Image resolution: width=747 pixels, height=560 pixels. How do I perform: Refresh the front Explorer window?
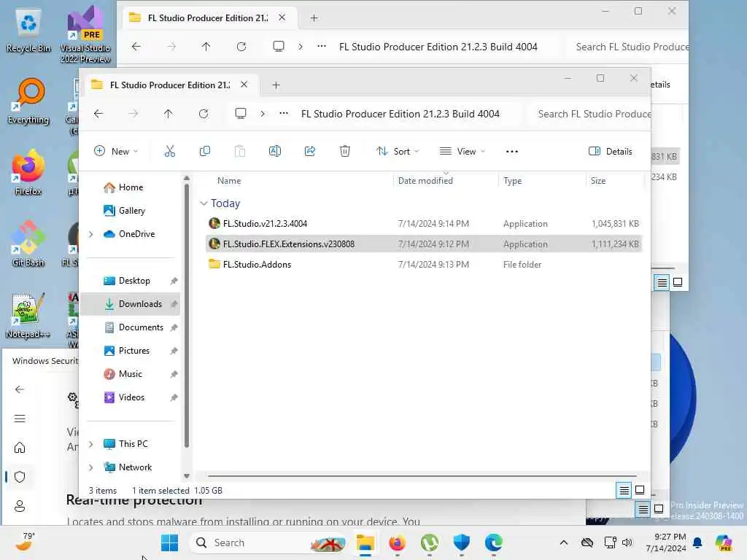pyautogui.click(x=204, y=114)
